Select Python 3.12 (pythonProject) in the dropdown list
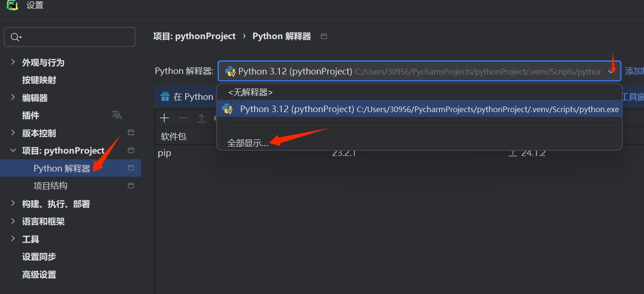The height and width of the screenshot is (294, 644). click(419, 109)
